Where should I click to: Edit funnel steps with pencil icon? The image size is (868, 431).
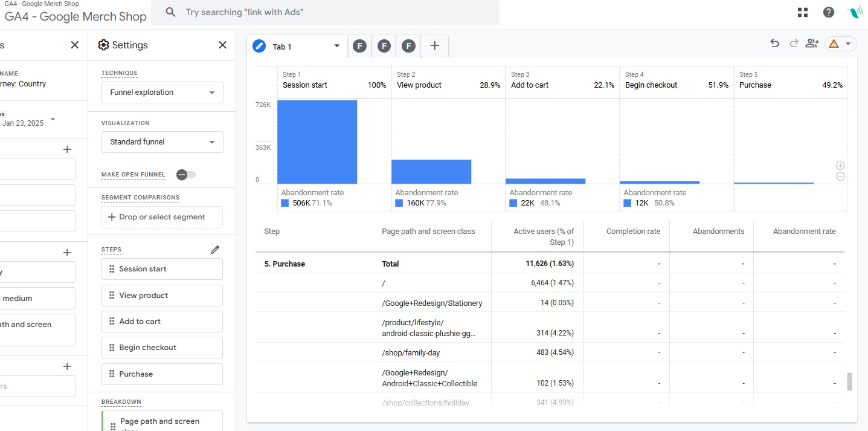coord(215,250)
